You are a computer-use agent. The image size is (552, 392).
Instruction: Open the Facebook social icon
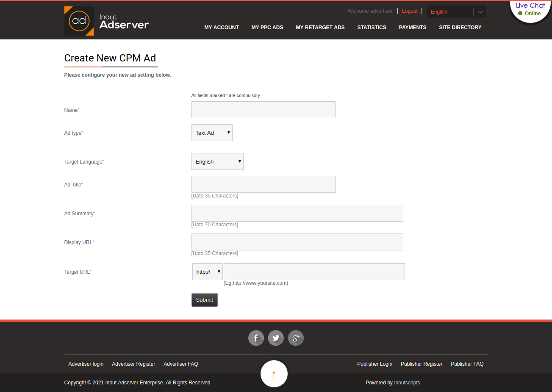point(256,338)
